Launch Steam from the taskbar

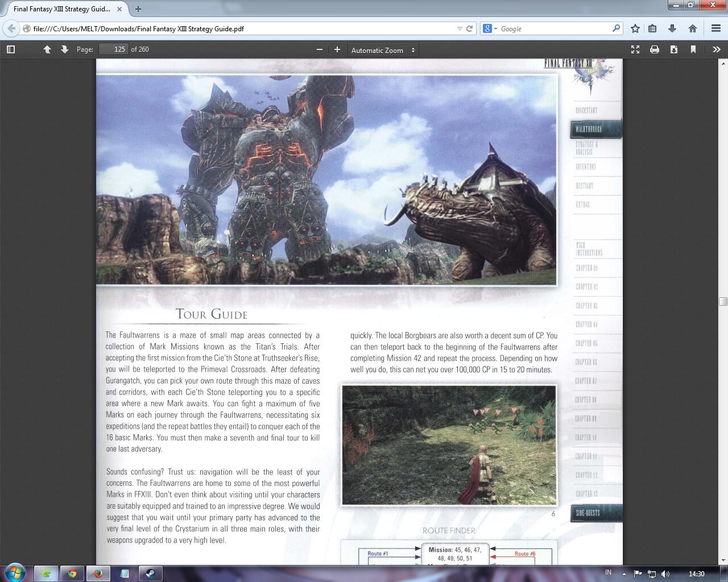click(x=151, y=573)
